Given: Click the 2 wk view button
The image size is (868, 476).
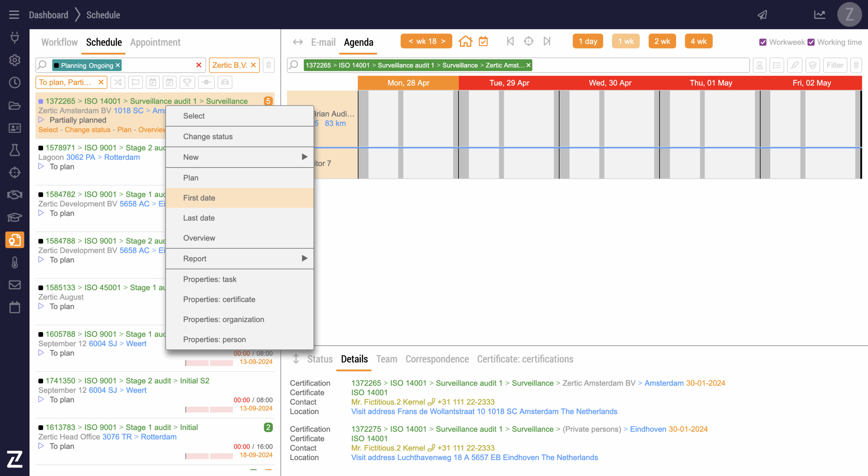Looking at the screenshot, I should (x=662, y=41).
